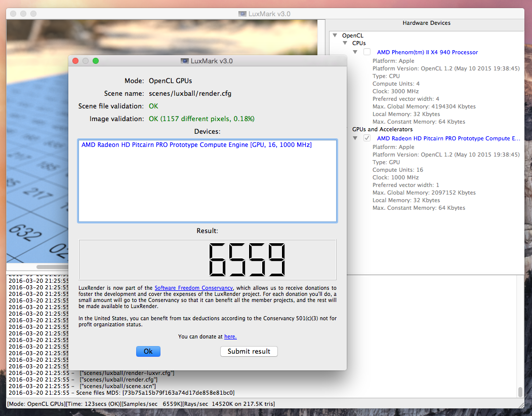The image size is (532, 416).
Task: Follow the donate 'here' link
Action: tap(230, 336)
